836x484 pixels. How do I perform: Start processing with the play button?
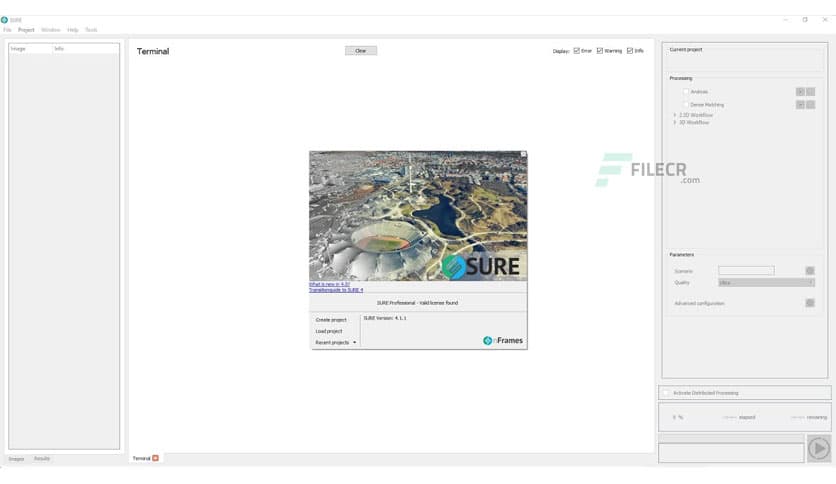pos(819,448)
